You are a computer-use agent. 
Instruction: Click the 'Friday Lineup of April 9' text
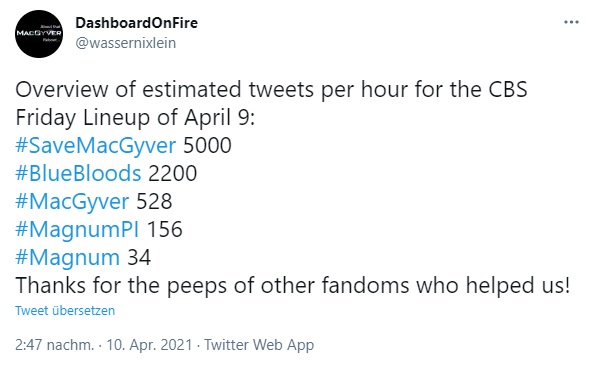pos(135,117)
